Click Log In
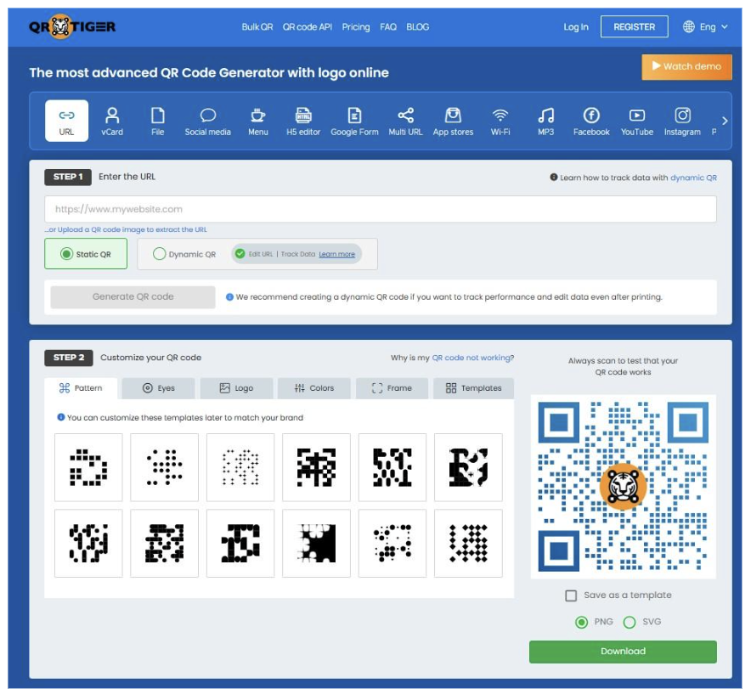Screen dimensions: 751x700 tap(576, 27)
